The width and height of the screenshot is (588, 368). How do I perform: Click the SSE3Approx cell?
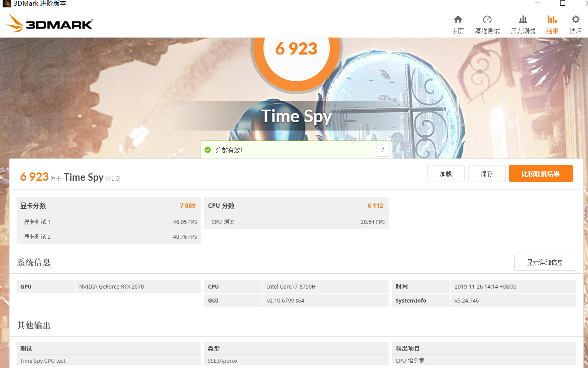[222, 361]
